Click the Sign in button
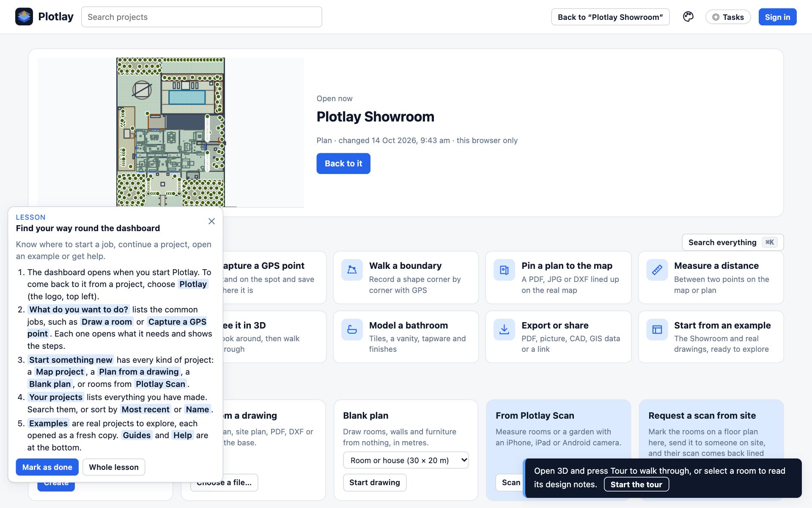 tap(777, 17)
